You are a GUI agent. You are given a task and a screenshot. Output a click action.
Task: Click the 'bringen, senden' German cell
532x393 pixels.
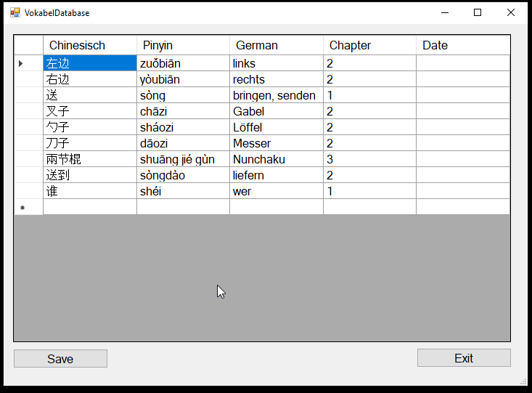[276, 95]
